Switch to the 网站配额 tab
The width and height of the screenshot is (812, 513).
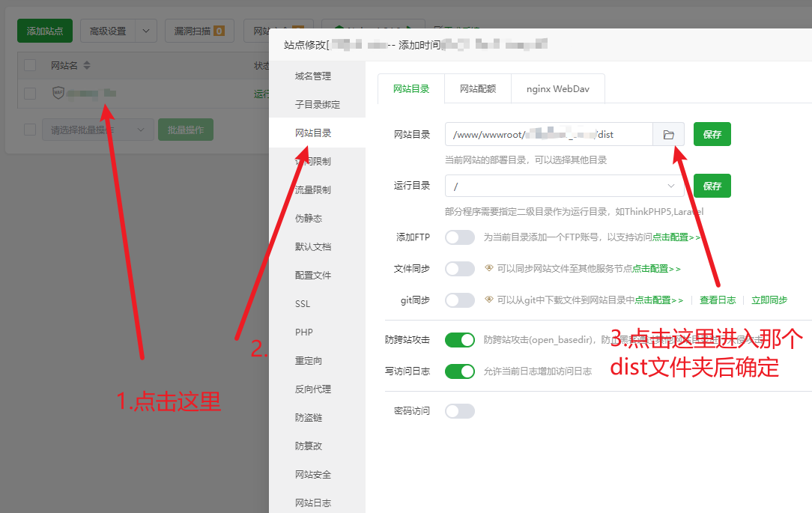(x=478, y=88)
